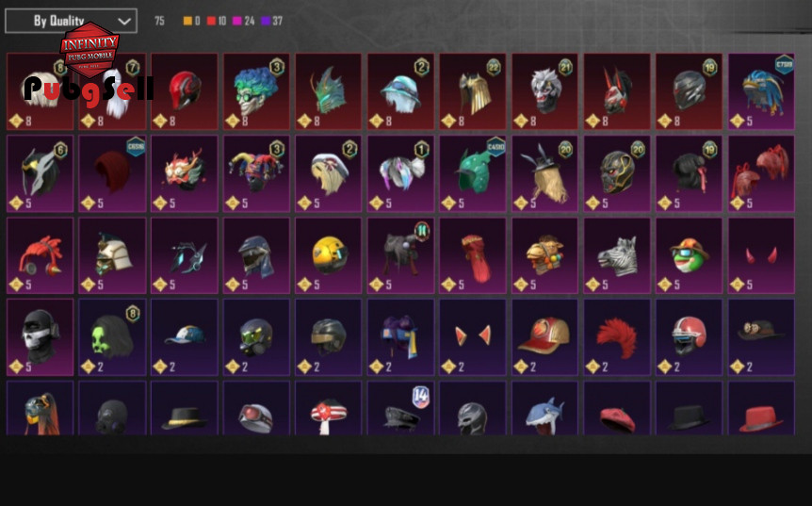812x506 pixels.
Task: Select the police cap with badge 14
Action: 400,408
